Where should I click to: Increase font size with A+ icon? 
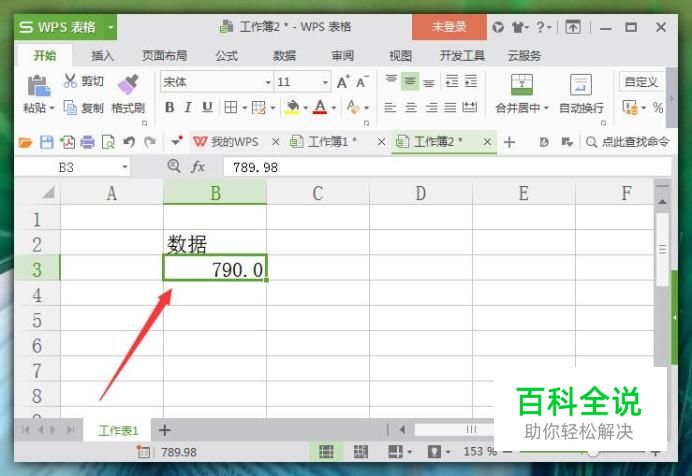(x=343, y=82)
